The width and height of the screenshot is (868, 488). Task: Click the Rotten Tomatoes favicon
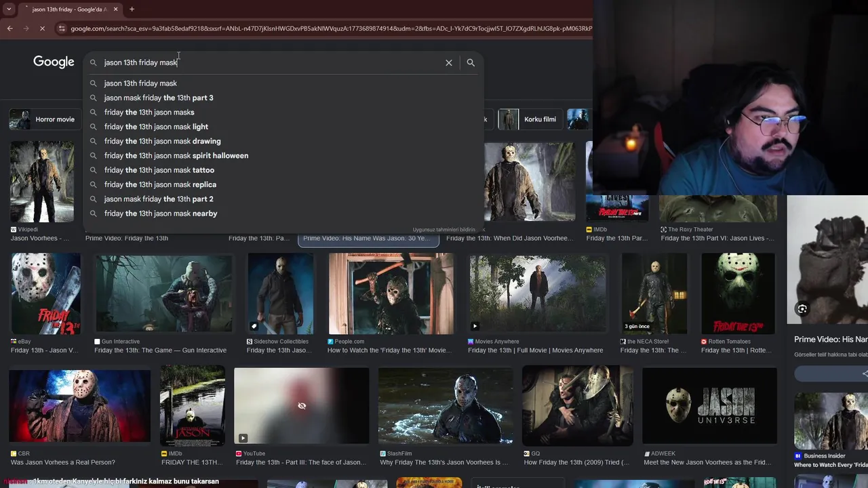(704, 342)
